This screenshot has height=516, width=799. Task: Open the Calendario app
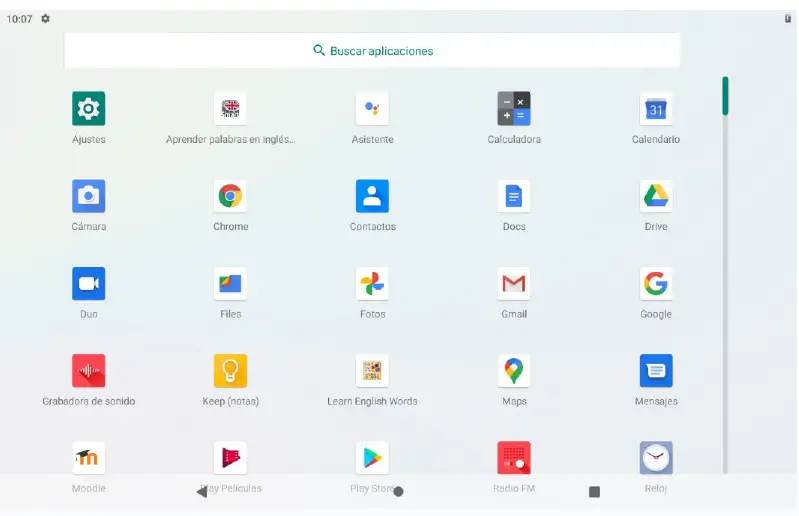click(x=656, y=108)
